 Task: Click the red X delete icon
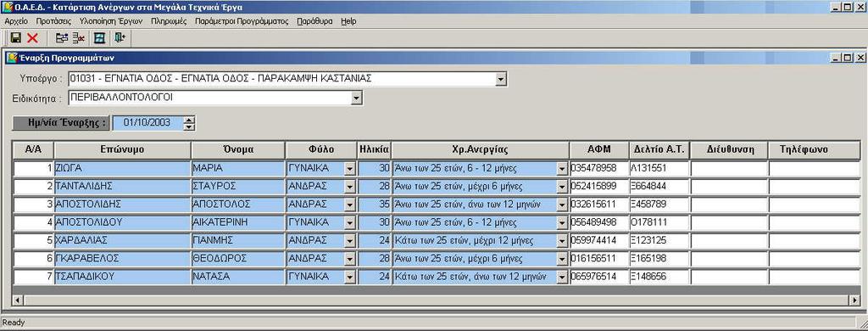tap(33, 38)
